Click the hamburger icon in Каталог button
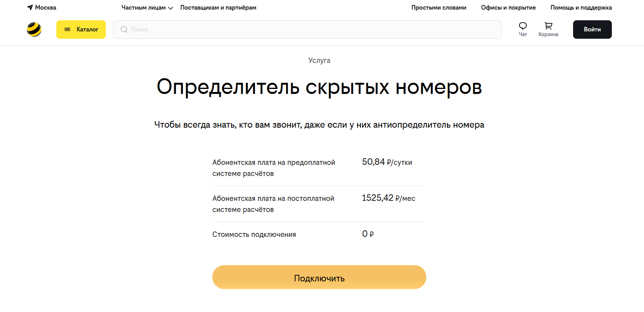Image resolution: width=644 pixels, height=312 pixels. point(67,30)
